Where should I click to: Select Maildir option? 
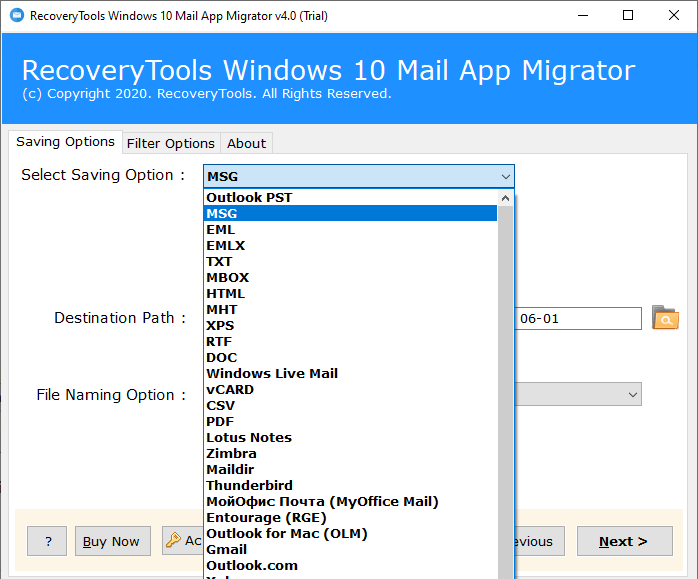click(350, 470)
